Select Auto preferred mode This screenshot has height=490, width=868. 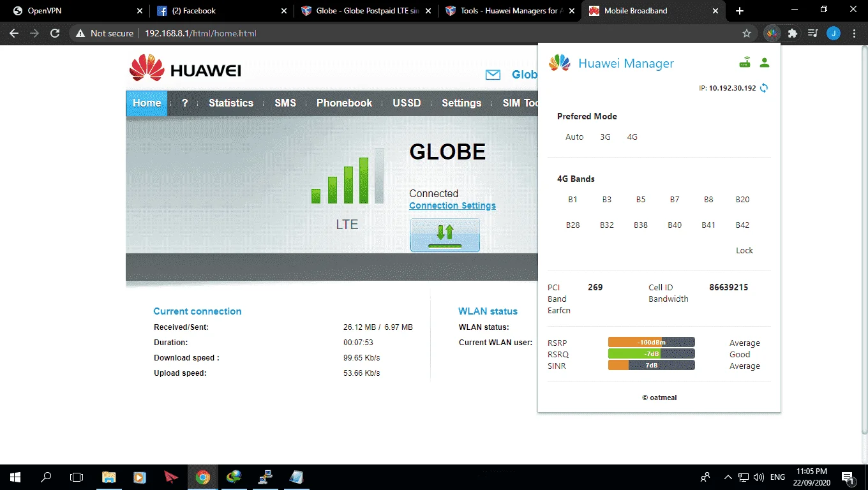(x=574, y=137)
